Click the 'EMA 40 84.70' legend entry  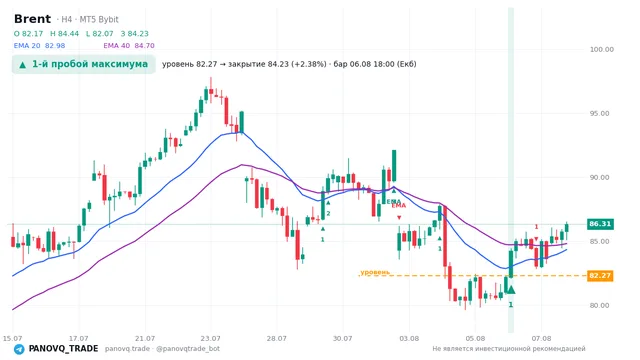pos(129,46)
